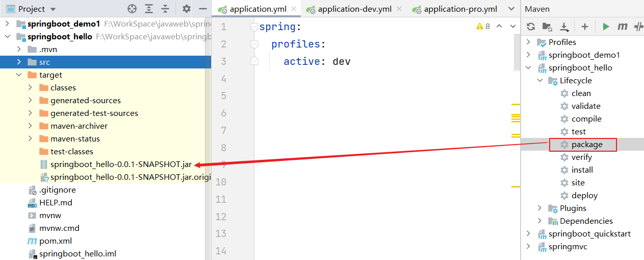Screen dimensions: 644x260
Task: Select the verify lifecycle goal
Action: point(582,157)
